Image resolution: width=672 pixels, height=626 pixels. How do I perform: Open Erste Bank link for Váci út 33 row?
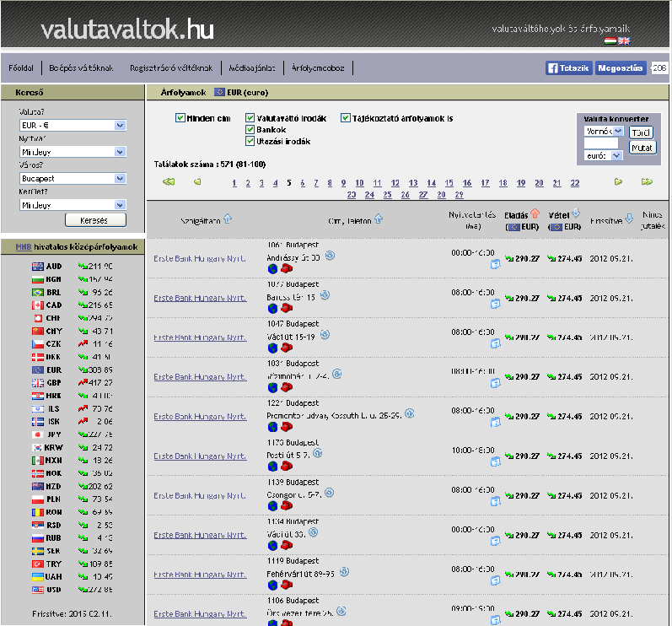tap(200, 535)
